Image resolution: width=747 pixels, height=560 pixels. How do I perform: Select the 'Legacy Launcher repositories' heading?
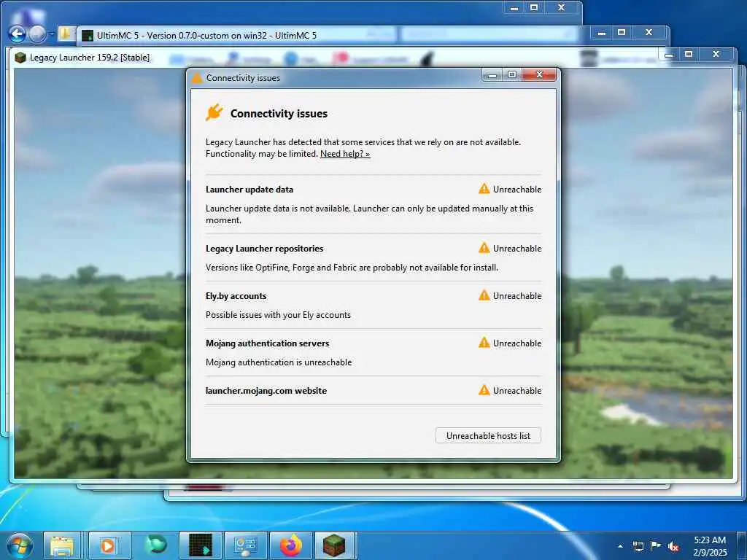264,249
